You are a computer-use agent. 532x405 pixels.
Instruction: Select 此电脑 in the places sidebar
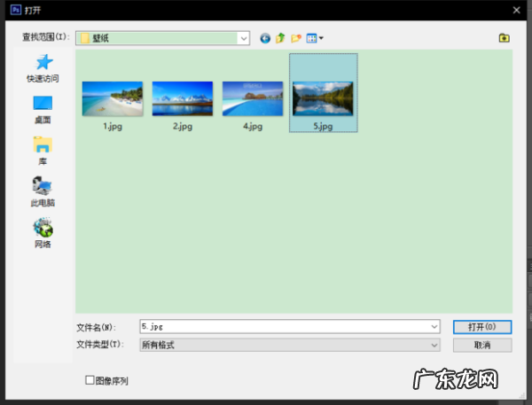[x=43, y=191]
